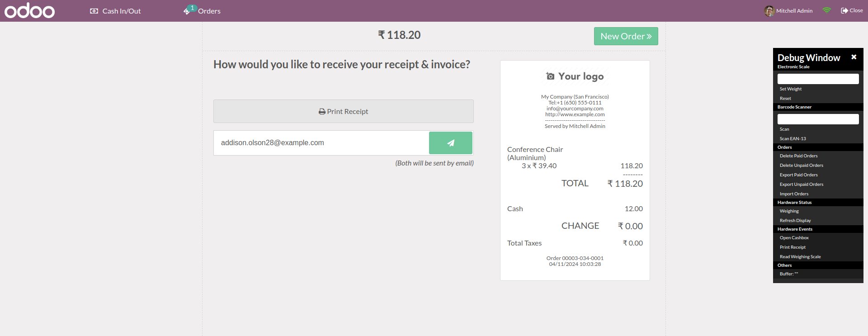Click Mitchell Admin avatar
Screen dimensions: 868x336
pyautogui.click(x=769, y=11)
